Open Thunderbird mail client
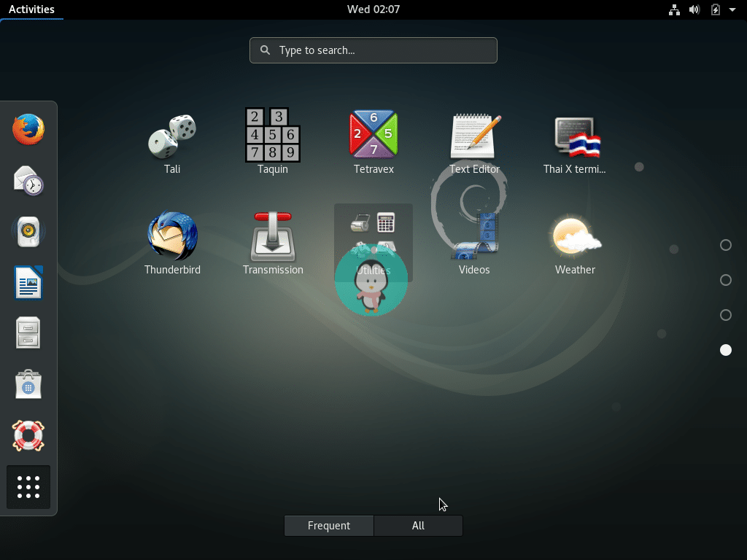Screen dimensions: 747x560 (172, 235)
